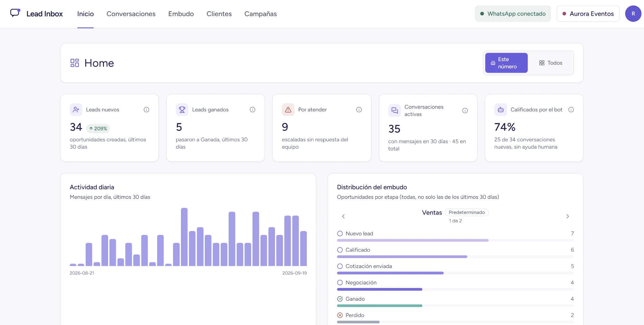Click the Leads nuevos person-plus icon
This screenshot has width=644, height=325.
tap(76, 110)
